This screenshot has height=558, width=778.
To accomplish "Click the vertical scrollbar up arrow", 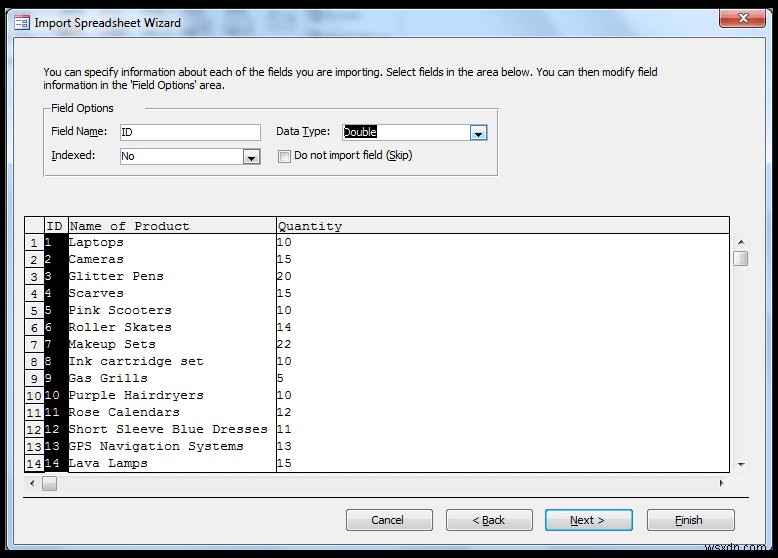I will (741, 242).
